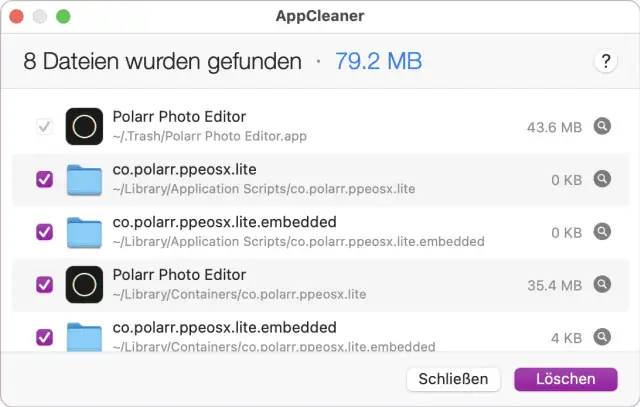640x407 pixels.
Task: Toggle checkbox for Containers co.polarr.ppeosx.lite.embedded
Action: click(44, 337)
